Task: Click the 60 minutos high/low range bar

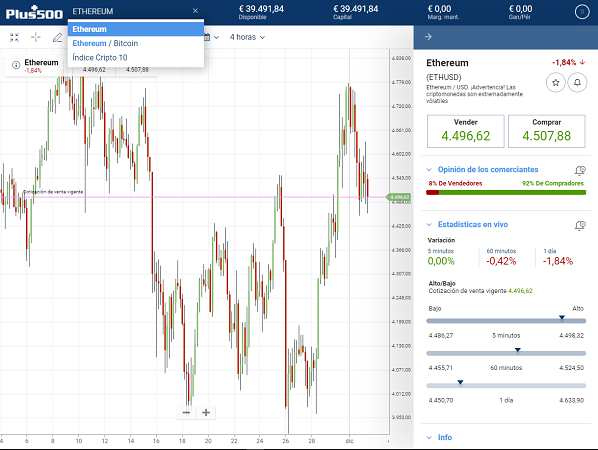Action: tap(506, 354)
